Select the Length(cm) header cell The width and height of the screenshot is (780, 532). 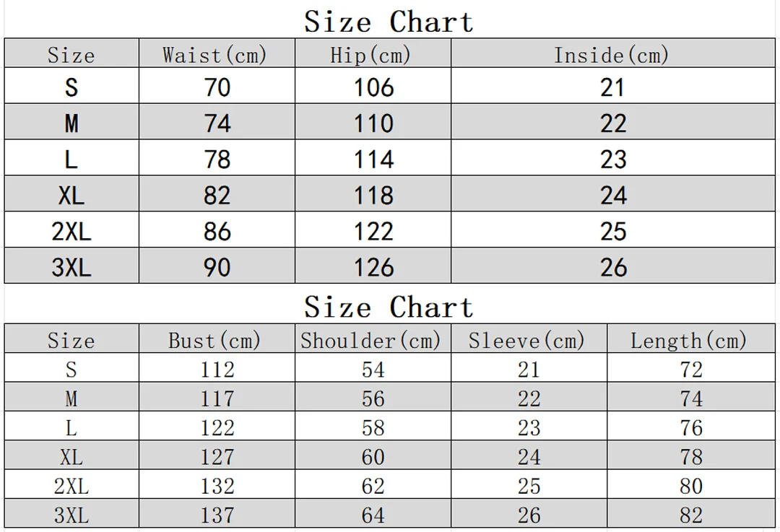pyautogui.click(x=689, y=341)
